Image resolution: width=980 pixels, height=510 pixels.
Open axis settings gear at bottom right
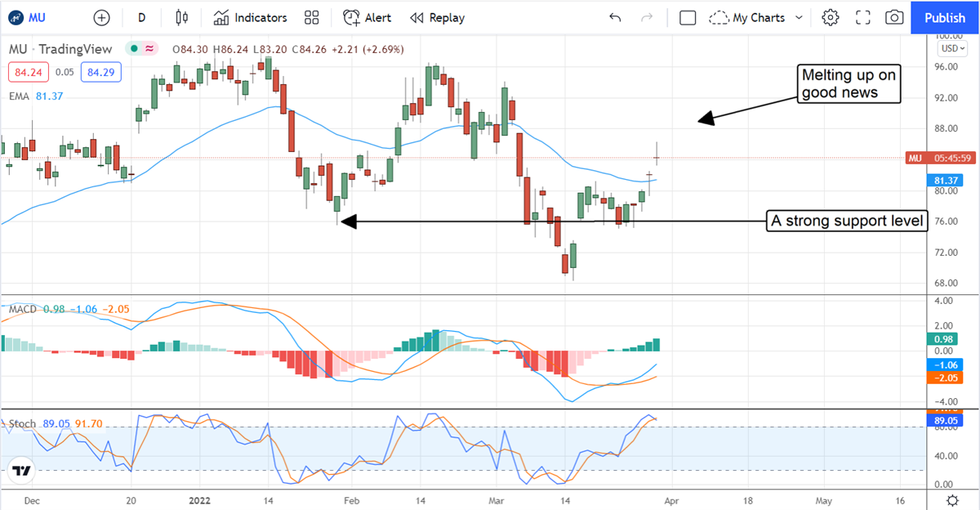coord(952,500)
